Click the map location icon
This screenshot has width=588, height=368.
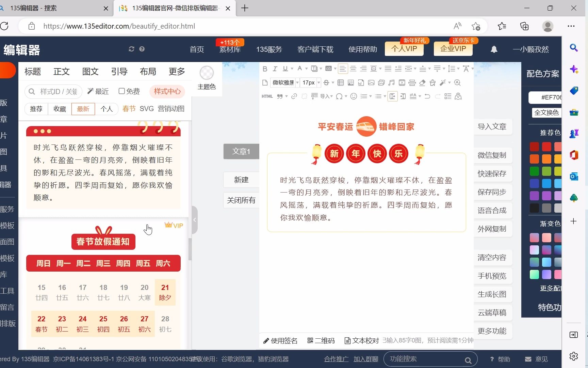[x=458, y=96]
